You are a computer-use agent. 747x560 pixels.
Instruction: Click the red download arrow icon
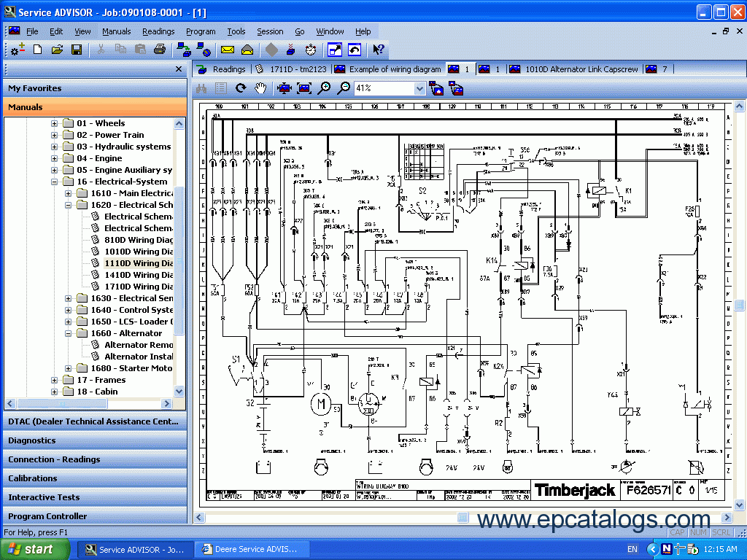coord(290,49)
